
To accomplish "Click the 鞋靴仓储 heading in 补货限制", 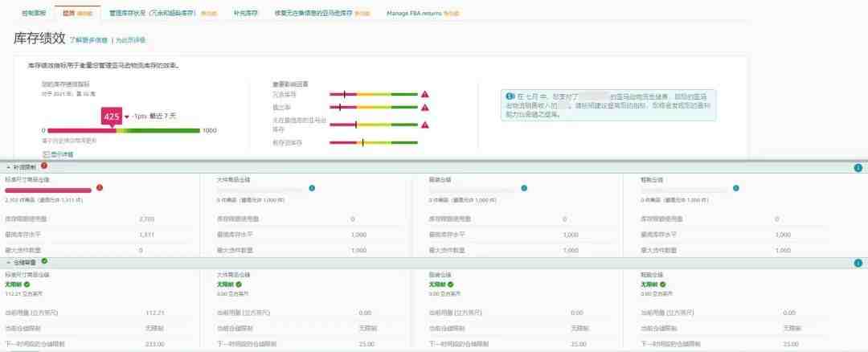I will [652, 180].
